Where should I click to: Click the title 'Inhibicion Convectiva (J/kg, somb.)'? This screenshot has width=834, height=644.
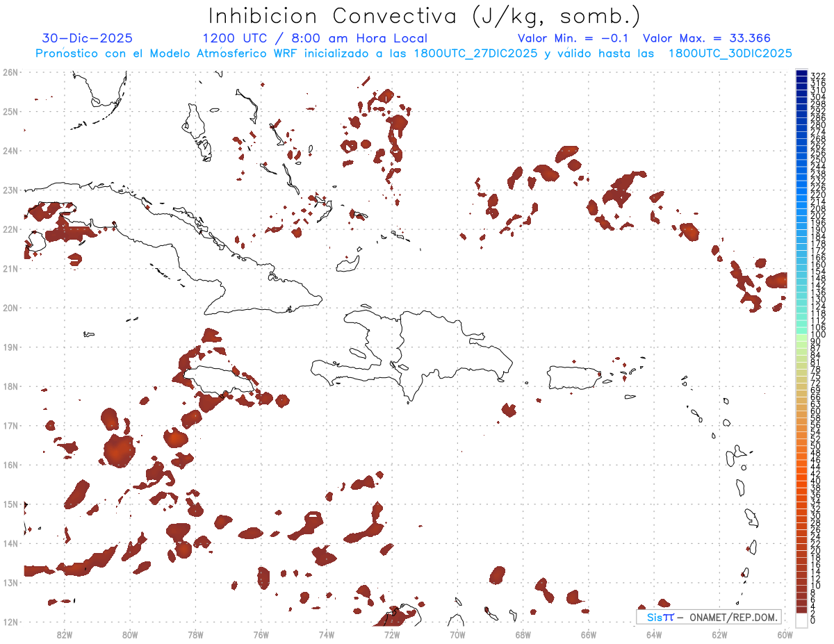[x=425, y=15]
